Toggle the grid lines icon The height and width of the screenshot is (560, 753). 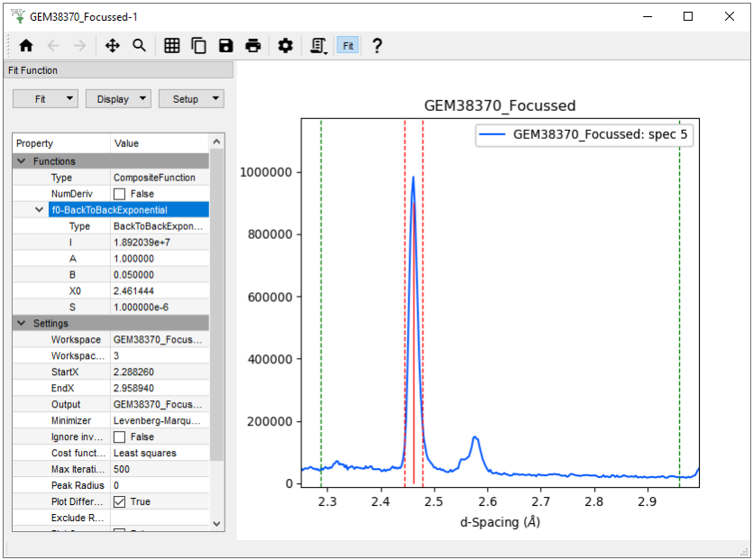click(x=171, y=46)
